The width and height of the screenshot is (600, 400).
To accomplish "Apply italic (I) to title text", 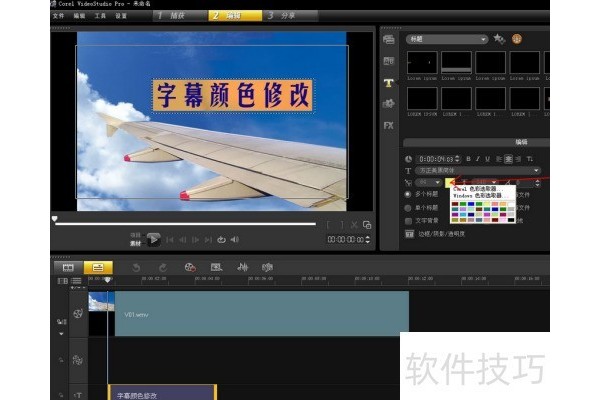I will (478, 159).
